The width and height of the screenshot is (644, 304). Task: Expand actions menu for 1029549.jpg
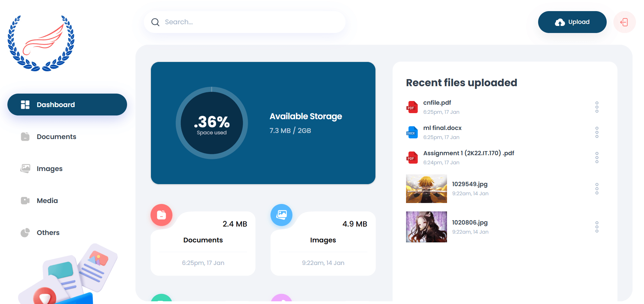click(597, 189)
